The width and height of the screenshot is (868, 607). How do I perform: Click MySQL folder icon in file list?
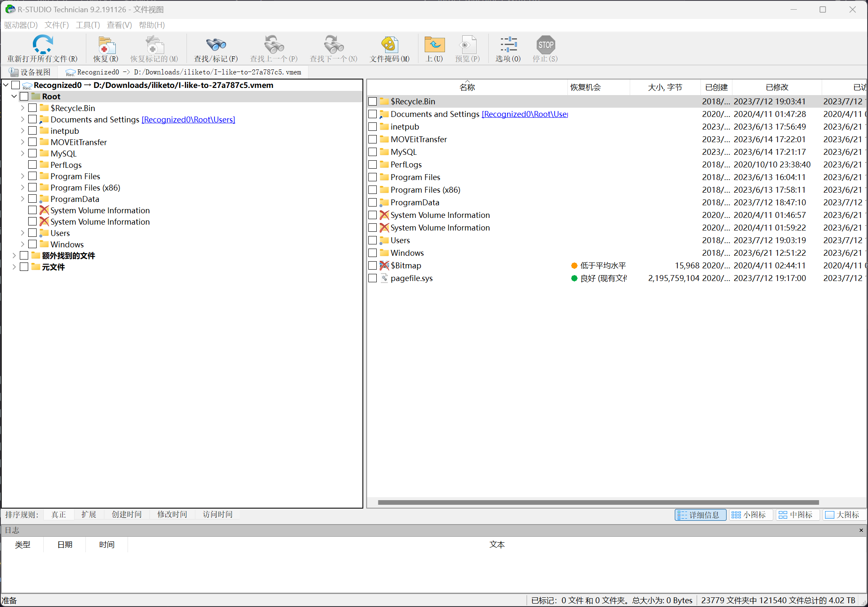[x=384, y=151]
